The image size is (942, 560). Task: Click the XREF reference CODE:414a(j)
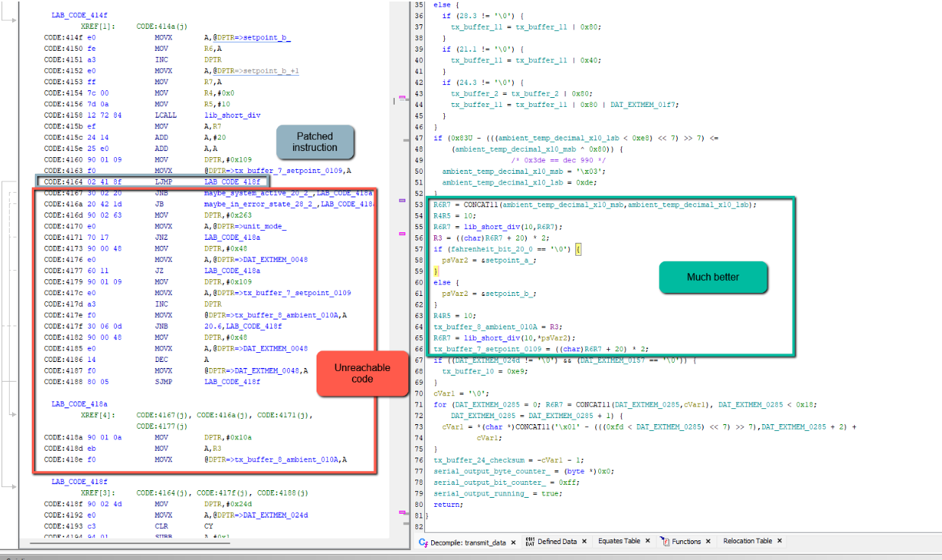162,26
